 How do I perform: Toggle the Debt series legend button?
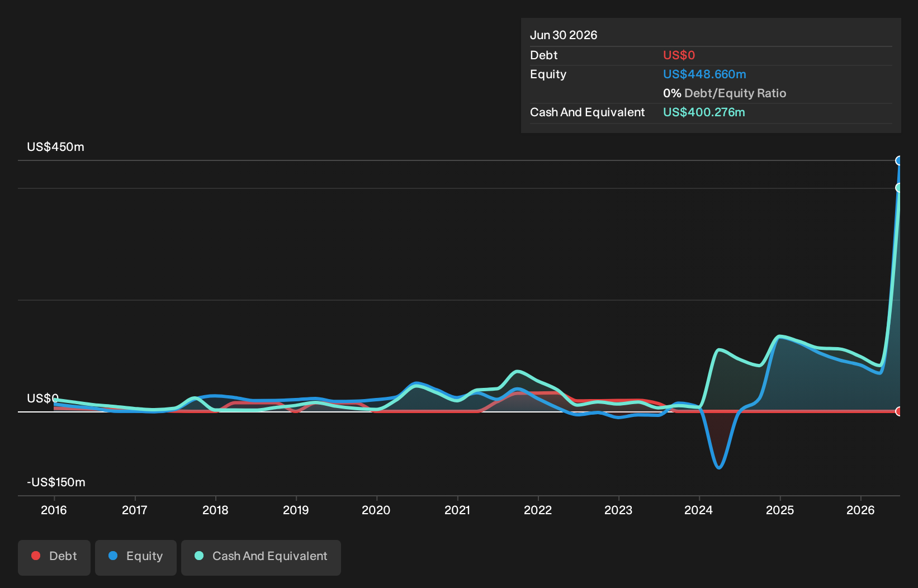coord(54,557)
